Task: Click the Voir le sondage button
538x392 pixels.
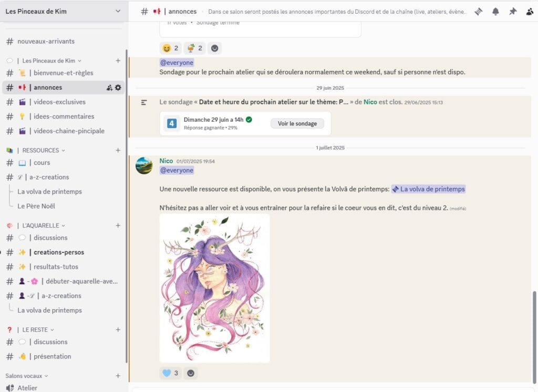Action: coord(297,123)
